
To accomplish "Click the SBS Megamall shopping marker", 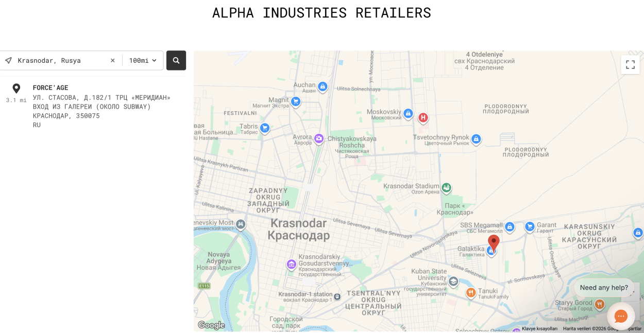I will [510, 226].
